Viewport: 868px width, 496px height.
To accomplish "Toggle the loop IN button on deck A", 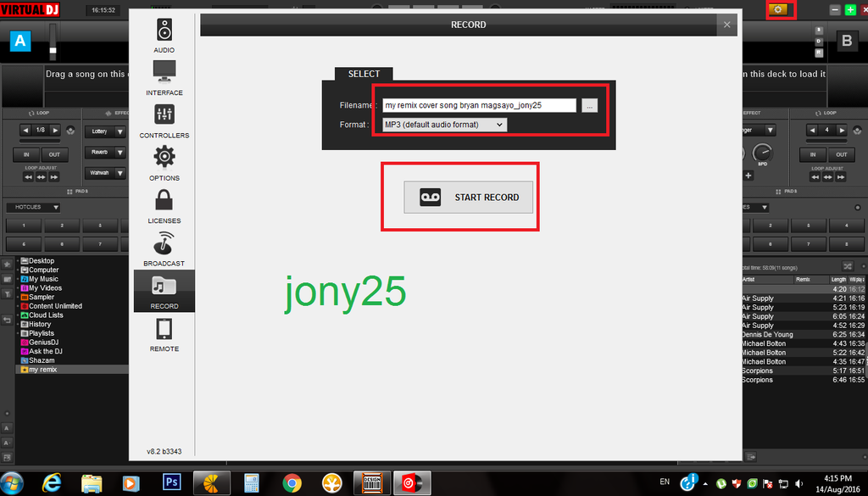I will tap(26, 154).
